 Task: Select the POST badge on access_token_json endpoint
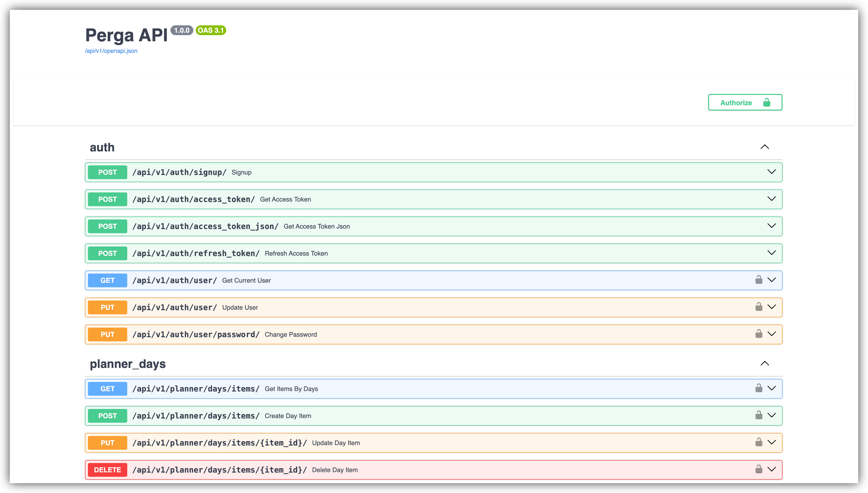107,226
